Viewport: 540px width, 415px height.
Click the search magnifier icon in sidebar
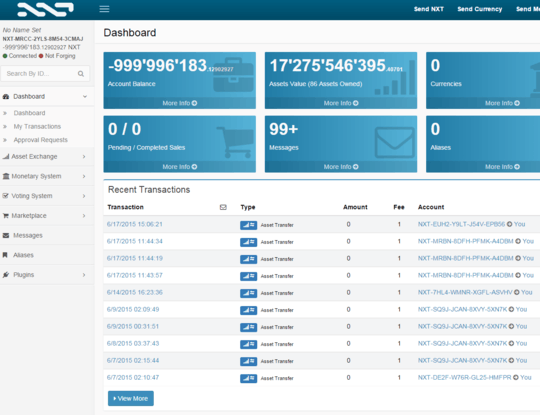pos(81,74)
